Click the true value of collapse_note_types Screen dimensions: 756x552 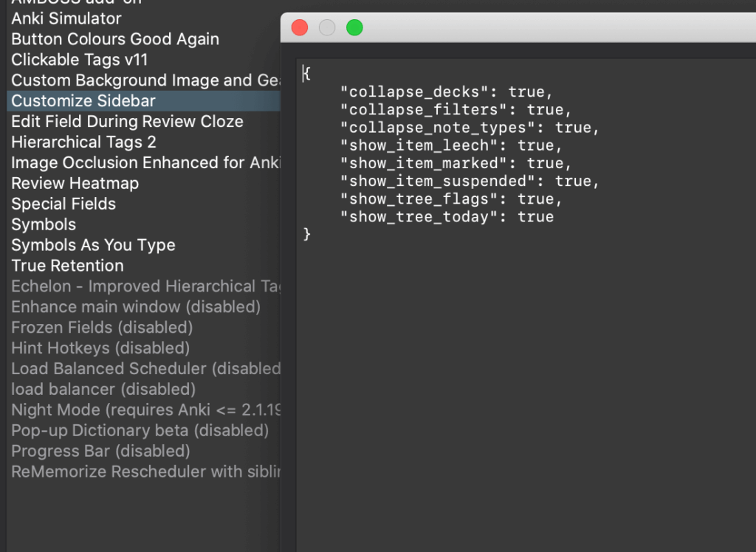[573, 127]
